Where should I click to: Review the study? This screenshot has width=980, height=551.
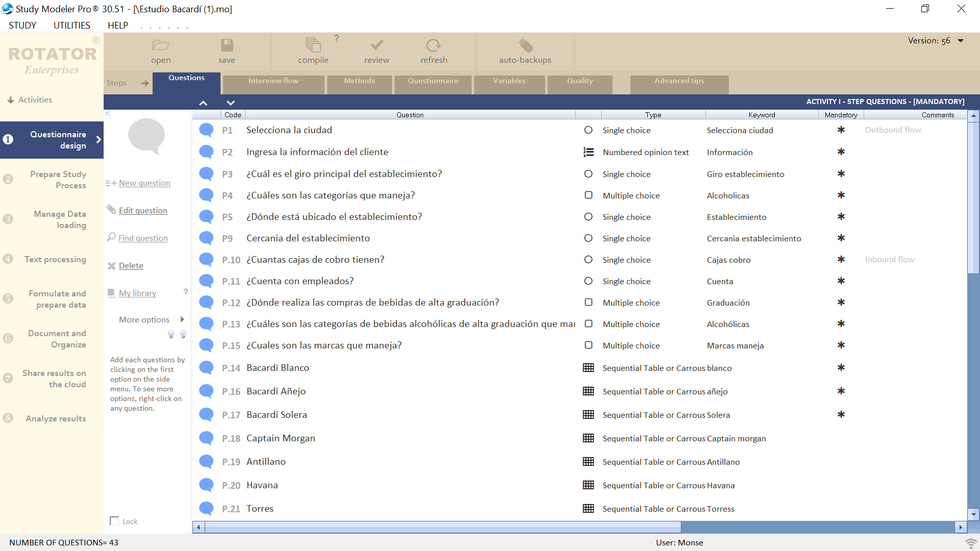coord(376,51)
